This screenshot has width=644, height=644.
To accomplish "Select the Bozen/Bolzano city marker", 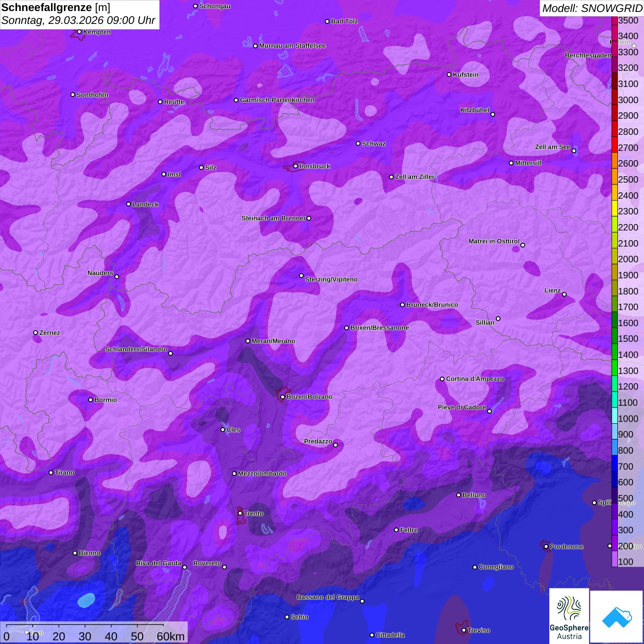I will [x=282, y=397].
